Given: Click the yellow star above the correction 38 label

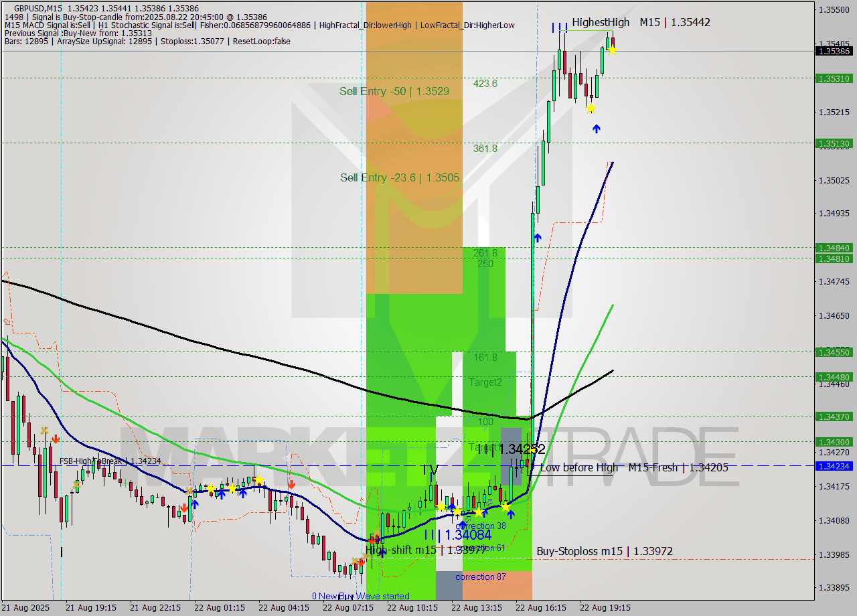Looking at the screenshot, I should 479,513.
